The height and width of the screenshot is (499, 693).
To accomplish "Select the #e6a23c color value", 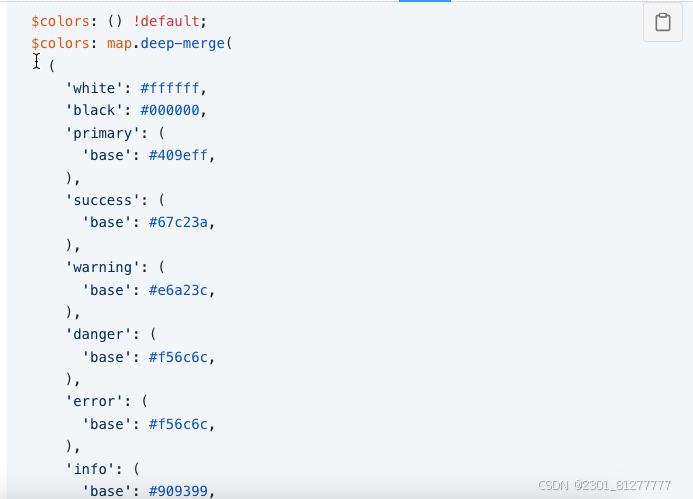I will coord(178,290).
